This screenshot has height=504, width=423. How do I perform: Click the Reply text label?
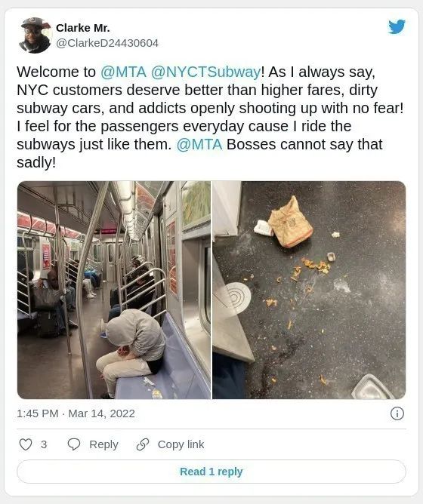103,444
